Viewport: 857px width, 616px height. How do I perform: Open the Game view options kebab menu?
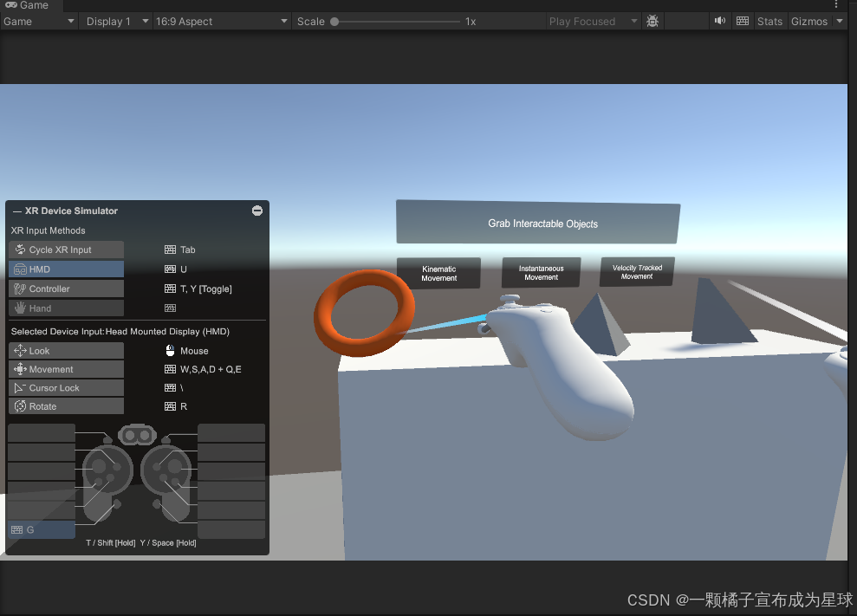[834, 6]
